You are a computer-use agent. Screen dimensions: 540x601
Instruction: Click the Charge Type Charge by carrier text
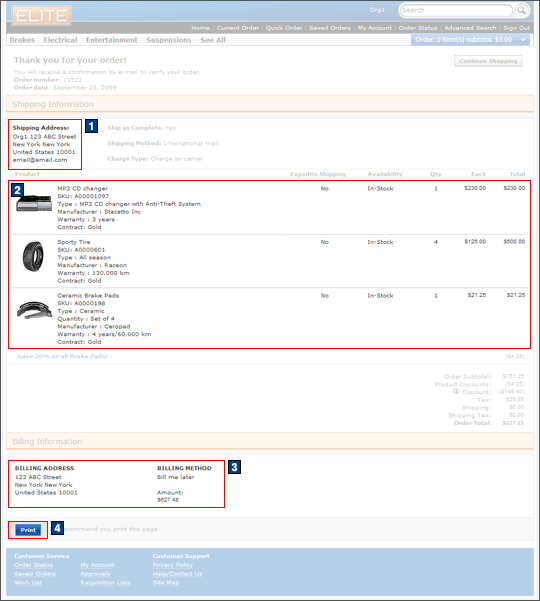click(x=155, y=159)
